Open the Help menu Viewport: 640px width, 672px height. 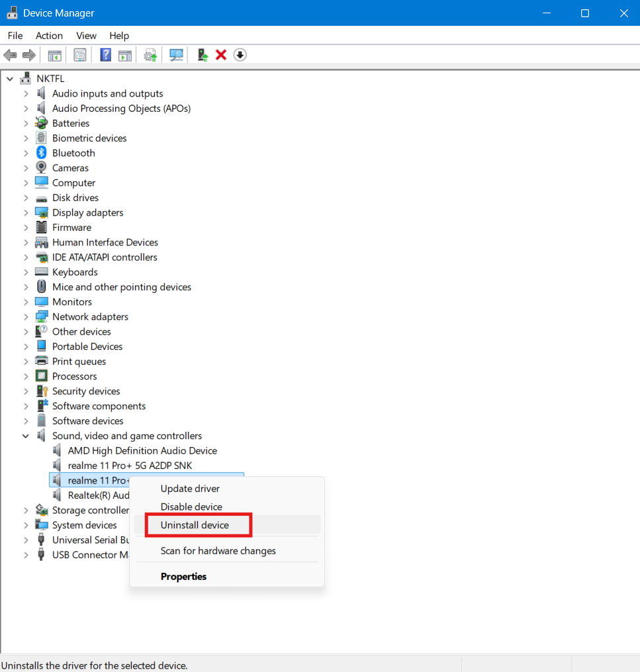coord(119,36)
